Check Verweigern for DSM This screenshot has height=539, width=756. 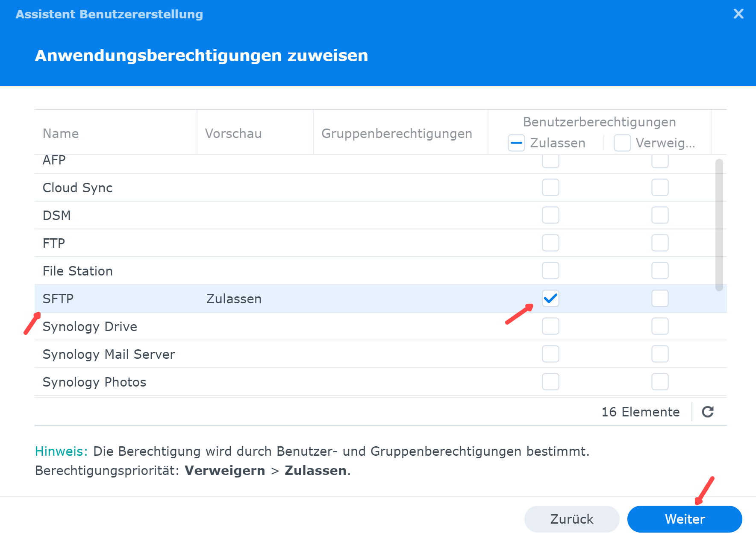[660, 215]
